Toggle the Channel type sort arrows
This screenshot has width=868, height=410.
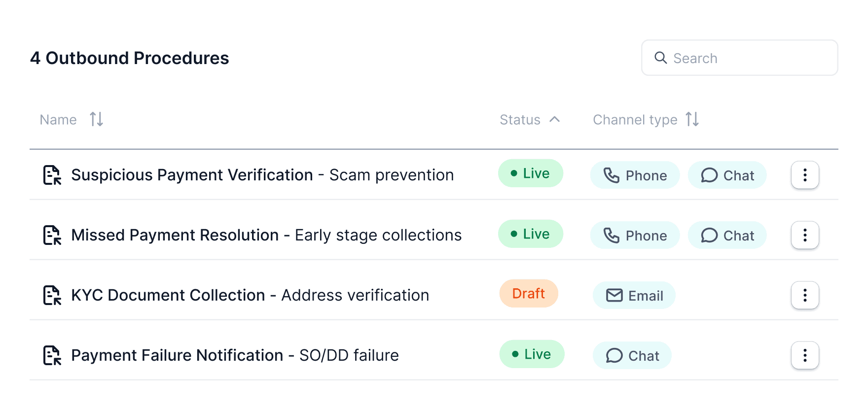(x=692, y=119)
